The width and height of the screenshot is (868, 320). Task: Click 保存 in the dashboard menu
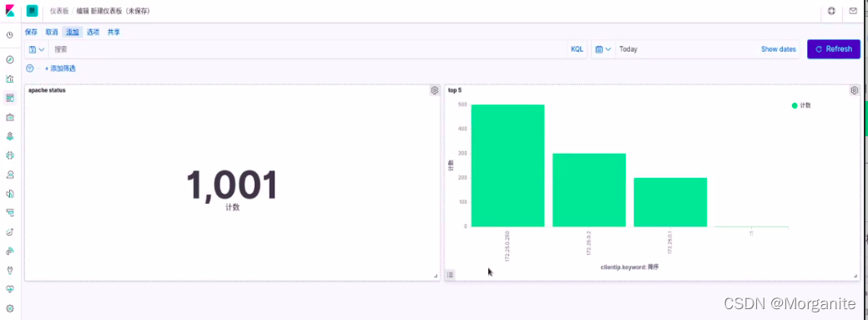pos(31,32)
